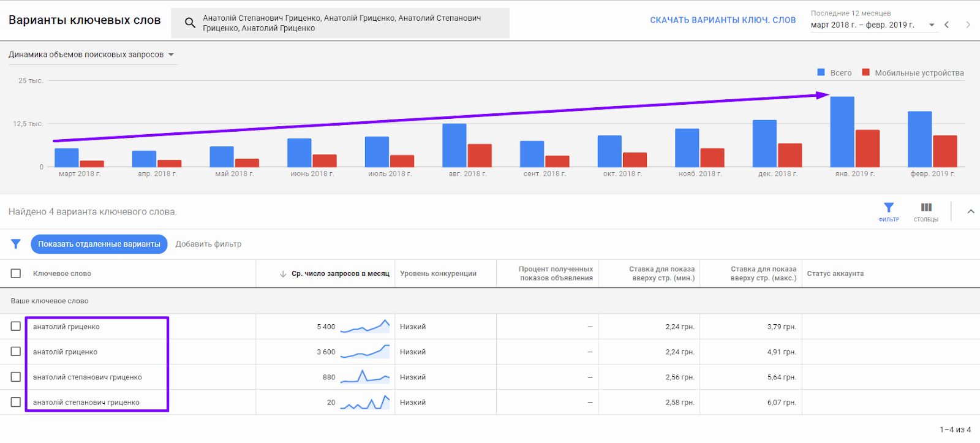Click Добавить фильтр
Image resolution: width=980 pixels, height=443 pixels.
tap(208, 244)
